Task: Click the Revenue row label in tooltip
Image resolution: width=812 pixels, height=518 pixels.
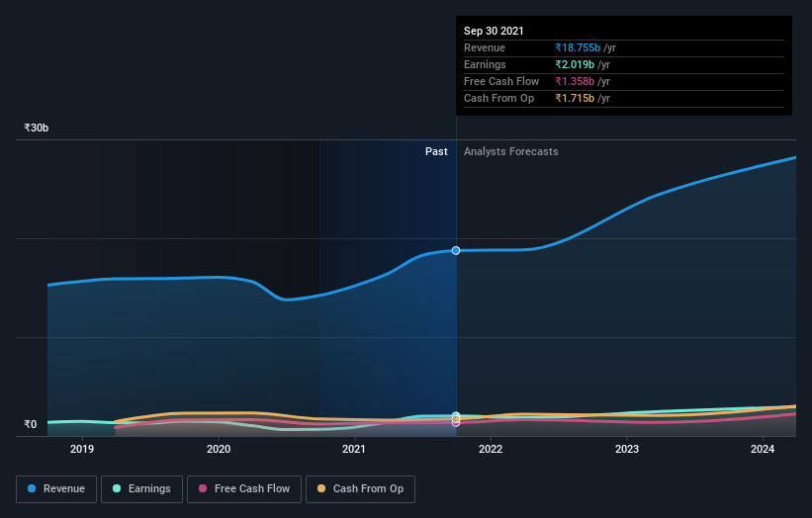Action: 485,47
